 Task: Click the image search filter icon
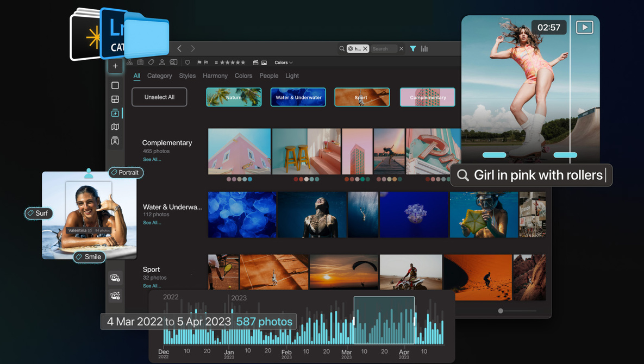174,62
